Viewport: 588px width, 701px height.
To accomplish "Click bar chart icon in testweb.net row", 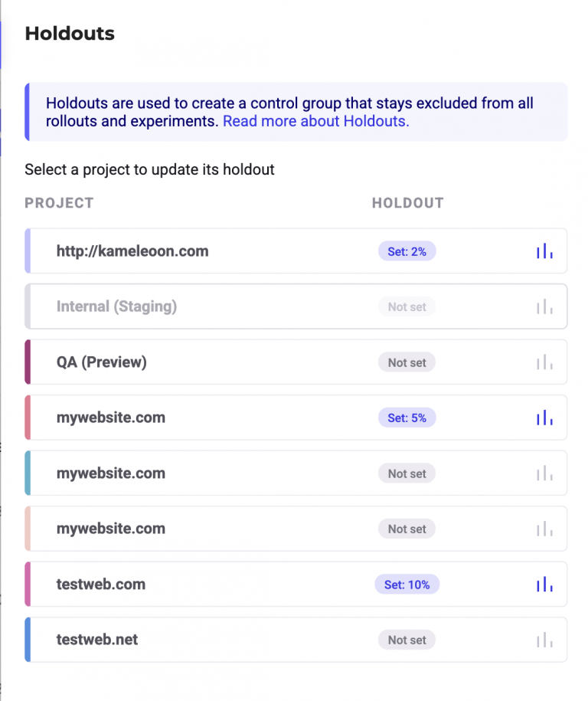I will coord(544,640).
